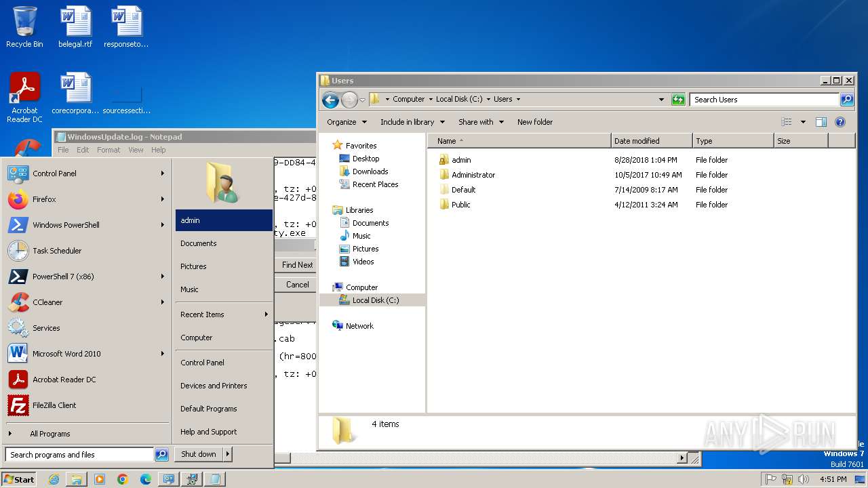Click Default Programs in Start menu
The height and width of the screenshot is (488, 868).
click(224, 409)
